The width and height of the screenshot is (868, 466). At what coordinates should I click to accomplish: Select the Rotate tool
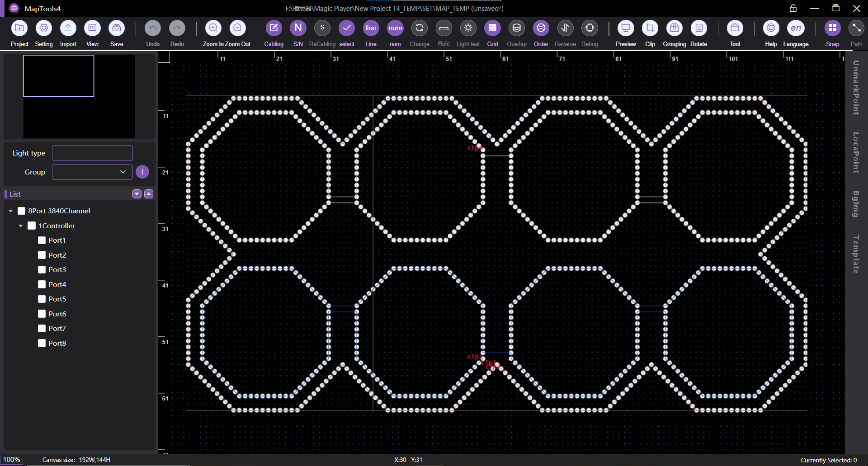[698, 28]
